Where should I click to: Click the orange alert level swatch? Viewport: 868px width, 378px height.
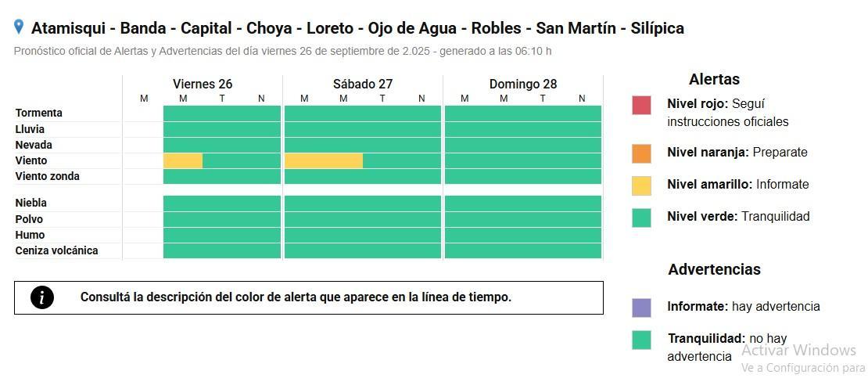coord(641,153)
